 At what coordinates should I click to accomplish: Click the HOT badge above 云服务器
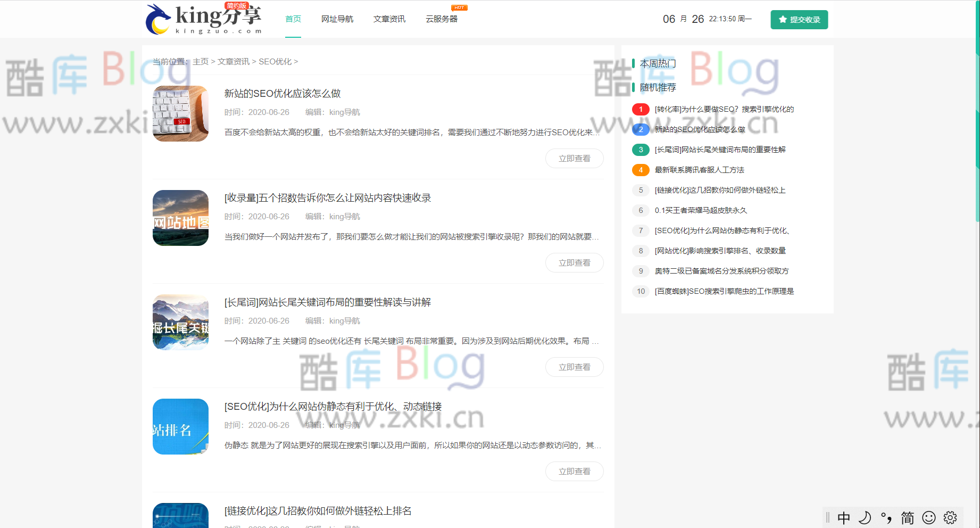click(458, 7)
